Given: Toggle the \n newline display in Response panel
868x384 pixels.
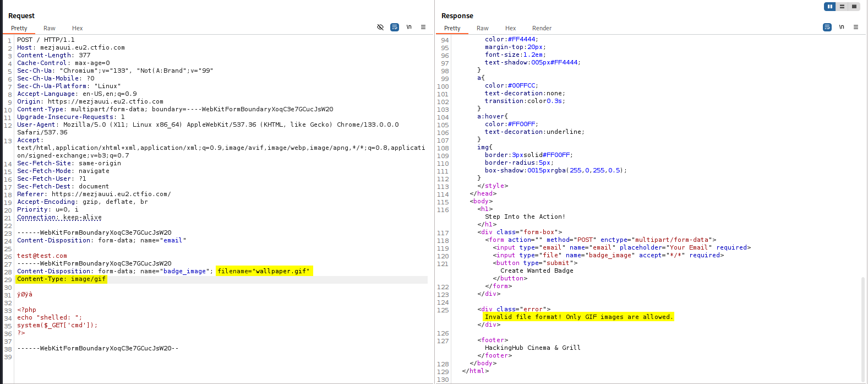Looking at the screenshot, I should pos(842,27).
